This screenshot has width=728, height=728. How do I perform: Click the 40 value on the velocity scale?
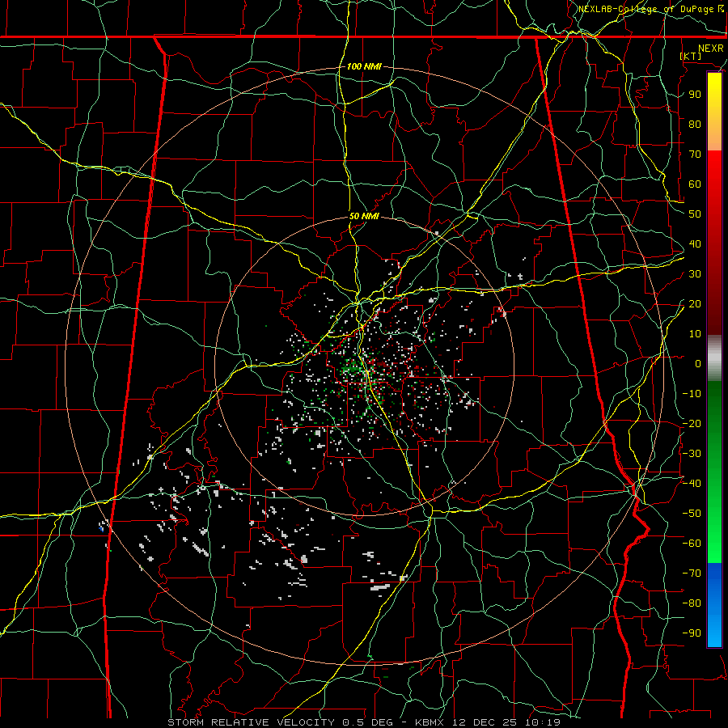pos(695,244)
